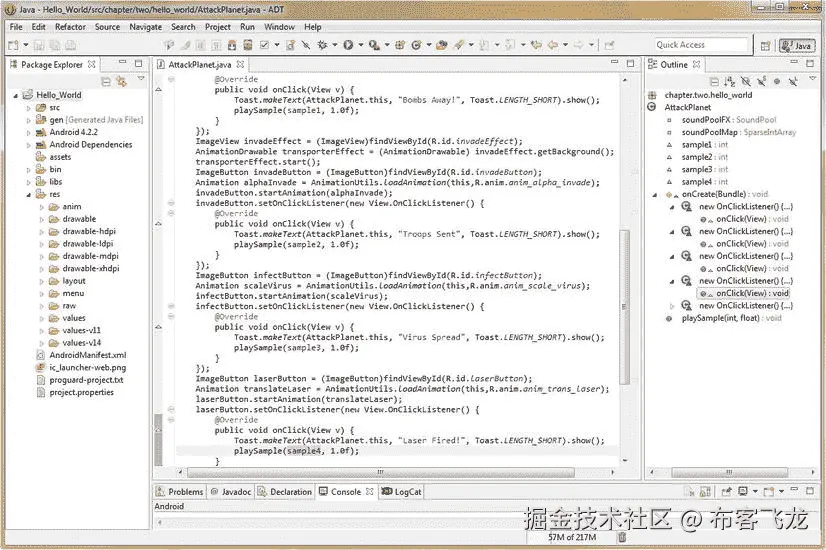Image resolution: width=826 pixels, height=550 pixels.
Task: Toggle Hide Fields in Outline toolbar
Action: (x=746, y=81)
